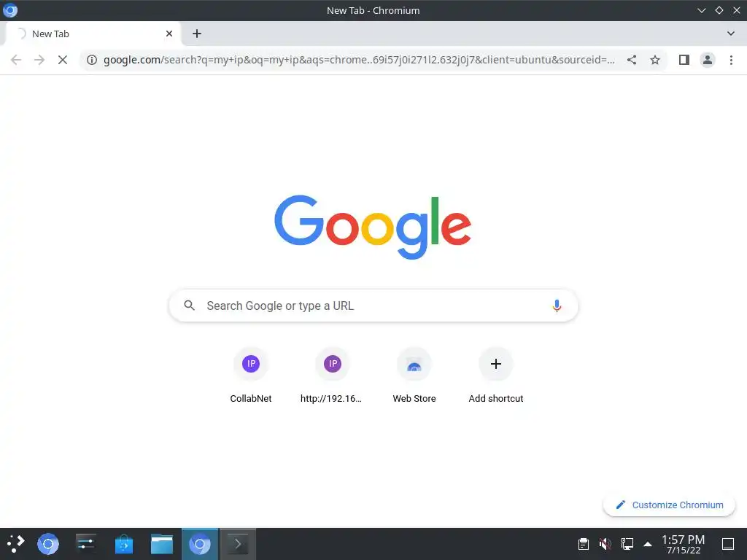The height and width of the screenshot is (560, 747).
Task: Open the CollabNet shortcut
Action: click(251, 376)
